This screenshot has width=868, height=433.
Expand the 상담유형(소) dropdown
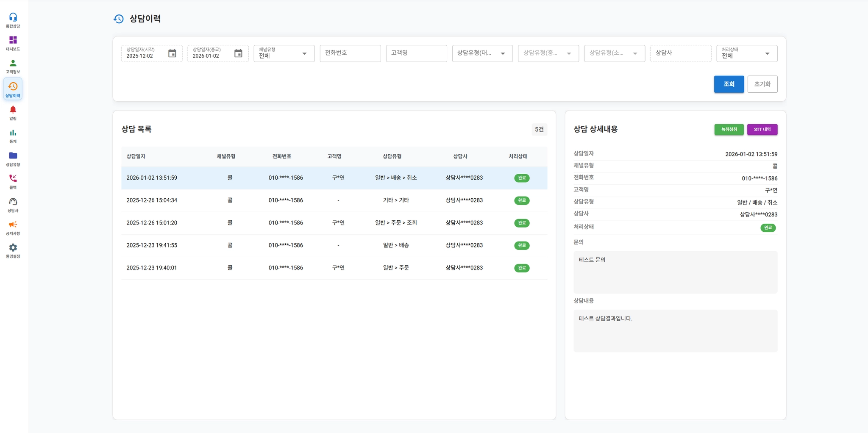tap(615, 53)
